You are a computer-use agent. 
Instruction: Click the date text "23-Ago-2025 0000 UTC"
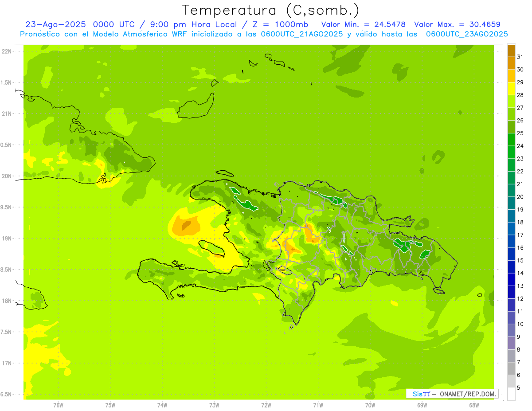[80, 24]
